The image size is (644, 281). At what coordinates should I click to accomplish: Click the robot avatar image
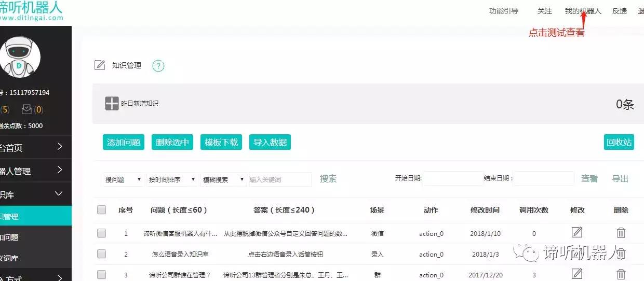point(19,57)
